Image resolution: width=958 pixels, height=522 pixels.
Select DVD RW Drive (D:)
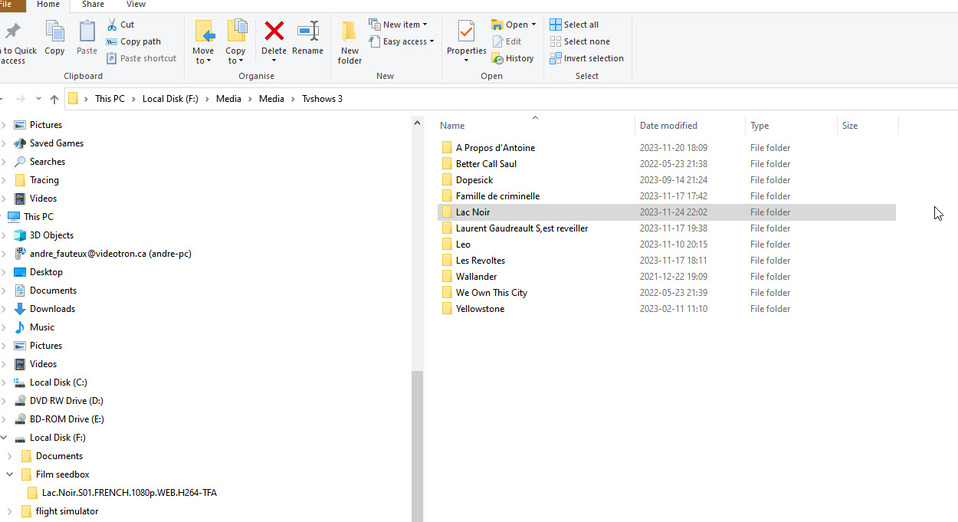click(66, 401)
